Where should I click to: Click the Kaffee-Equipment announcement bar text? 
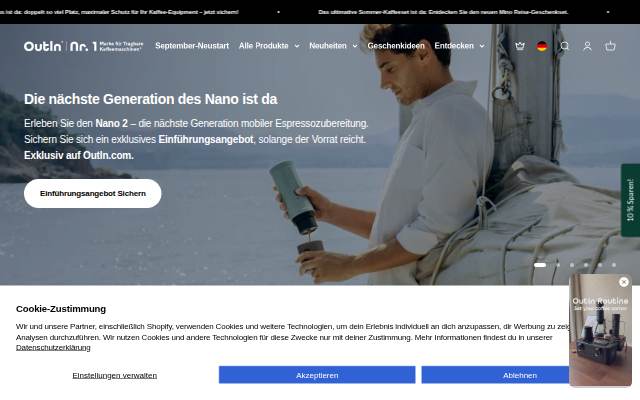pos(119,12)
